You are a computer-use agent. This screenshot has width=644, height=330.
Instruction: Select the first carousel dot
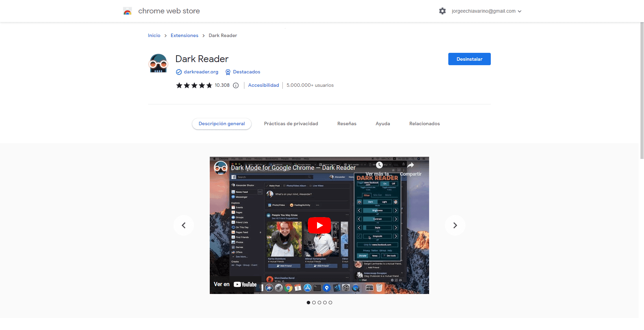click(308, 303)
